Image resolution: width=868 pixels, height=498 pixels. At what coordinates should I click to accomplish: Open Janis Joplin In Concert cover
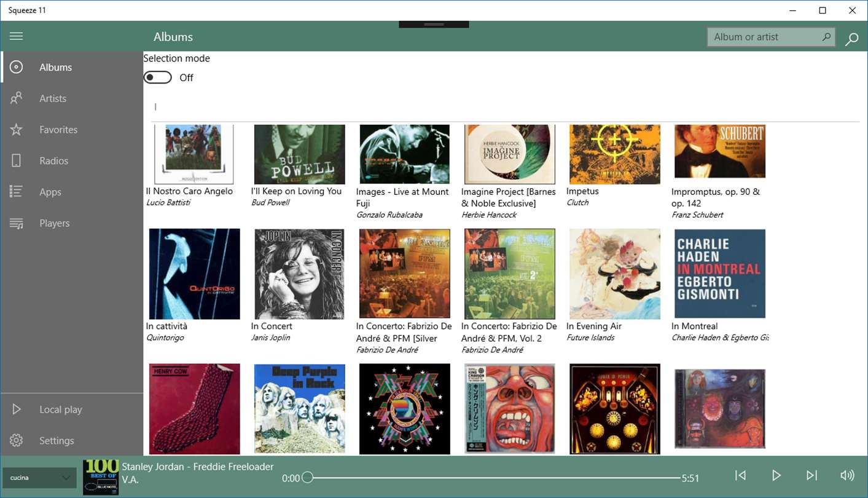(x=300, y=274)
